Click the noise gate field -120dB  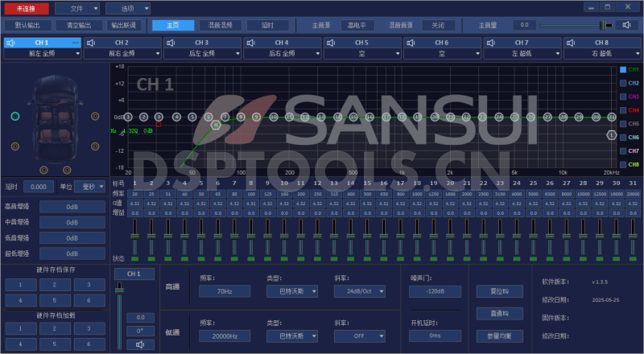pos(435,291)
